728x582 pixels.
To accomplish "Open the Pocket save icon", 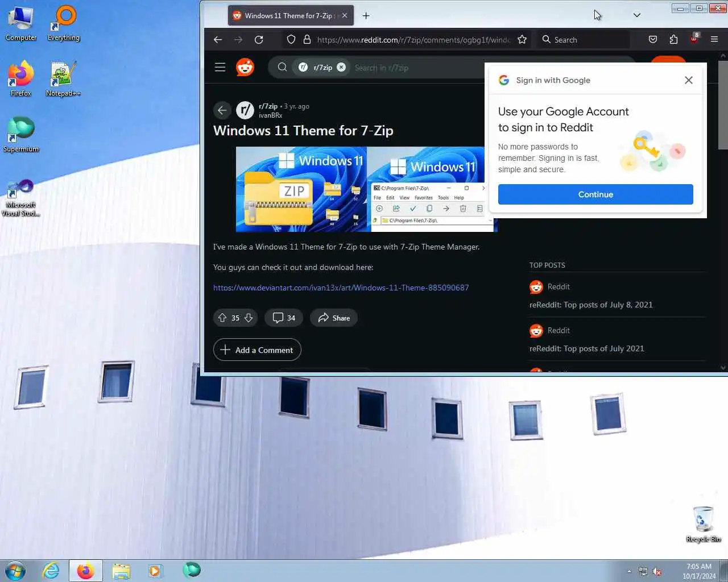I will (653, 40).
